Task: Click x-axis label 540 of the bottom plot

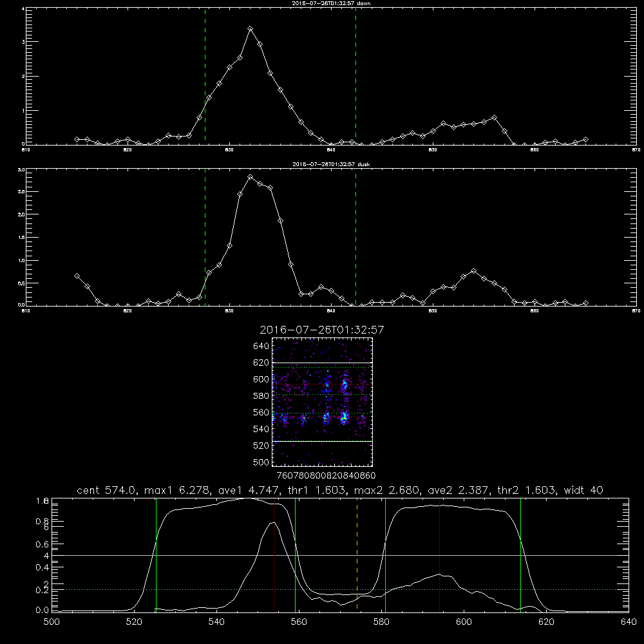Action: coord(216,622)
